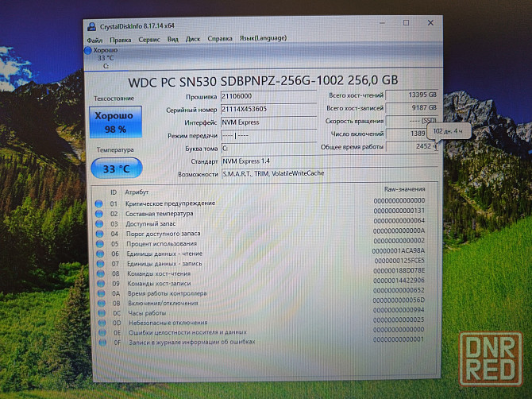Click the 33 °C temperature button
The image size is (532, 399).
pos(117,169)
